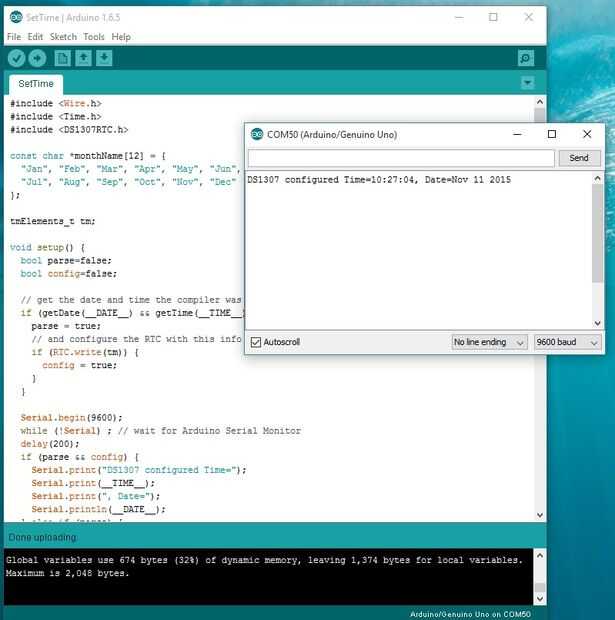Viewport: 615px width, 620px height.
Task: Click the 'Maximum is 2,048 bytes.' console line
Action: pos(67,573)
